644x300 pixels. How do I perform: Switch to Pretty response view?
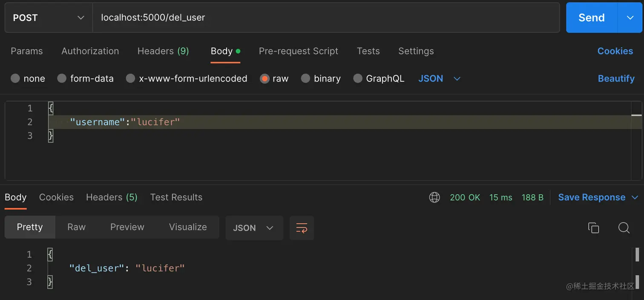30,227
